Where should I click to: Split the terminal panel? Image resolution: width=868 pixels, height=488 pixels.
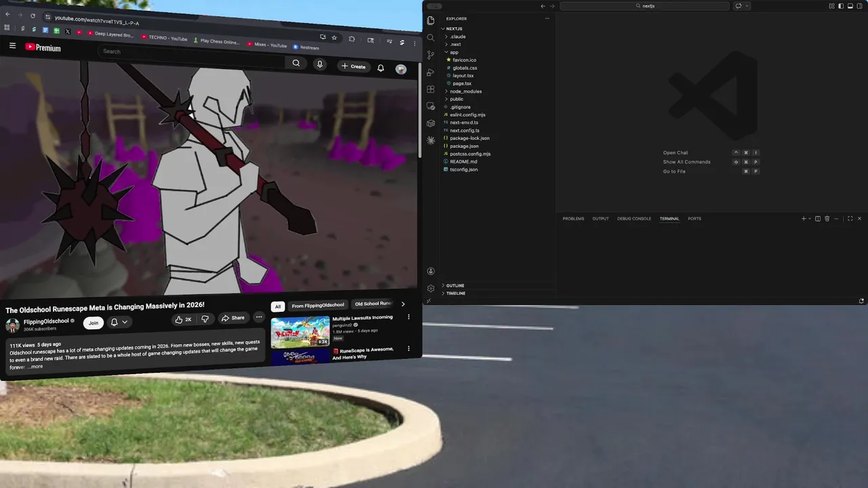click(x=818, y=218)
